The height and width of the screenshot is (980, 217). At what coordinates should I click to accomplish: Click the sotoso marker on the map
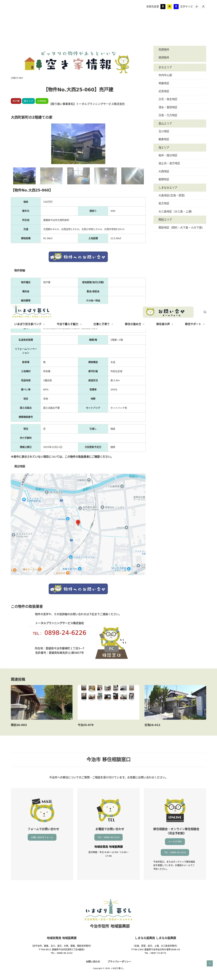point(68,519)
